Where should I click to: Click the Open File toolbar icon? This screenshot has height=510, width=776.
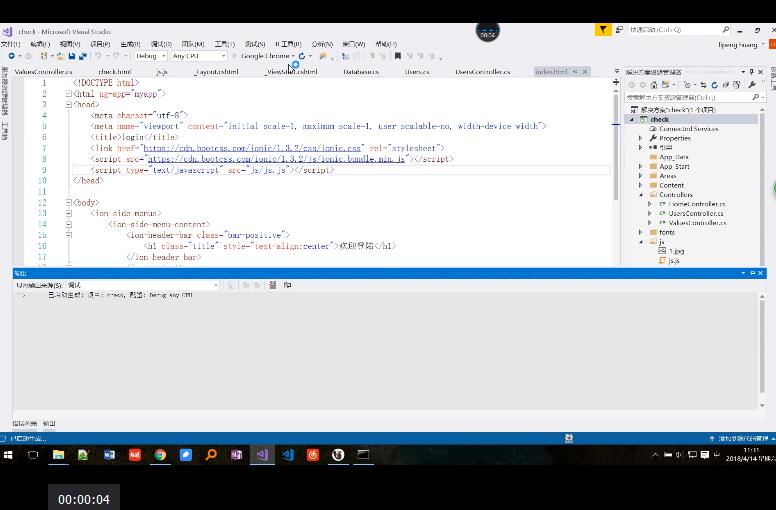[60, 56]
